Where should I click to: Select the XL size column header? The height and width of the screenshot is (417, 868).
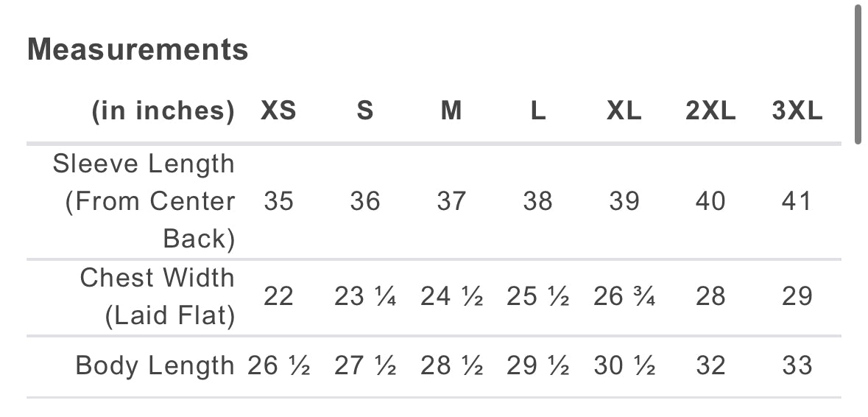tap(624, 111)
